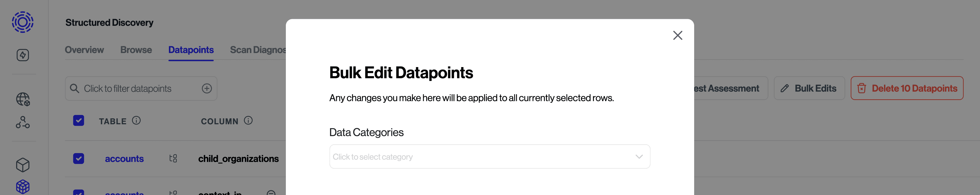This screenshot has height=195, width=980.
Task: Click the hierarchy icon next to accounts row
Action: pyautogui.click(x=173, y=159)
